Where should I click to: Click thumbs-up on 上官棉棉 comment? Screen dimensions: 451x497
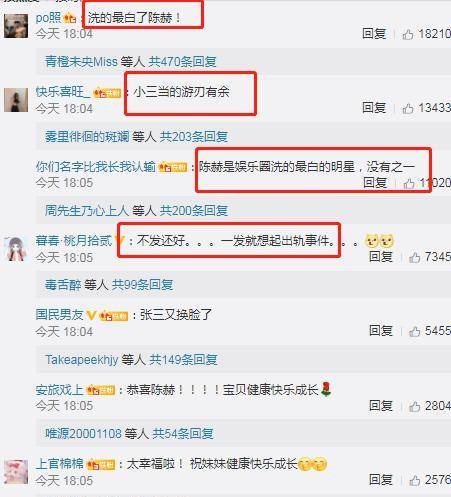click(x=414, y=480)
